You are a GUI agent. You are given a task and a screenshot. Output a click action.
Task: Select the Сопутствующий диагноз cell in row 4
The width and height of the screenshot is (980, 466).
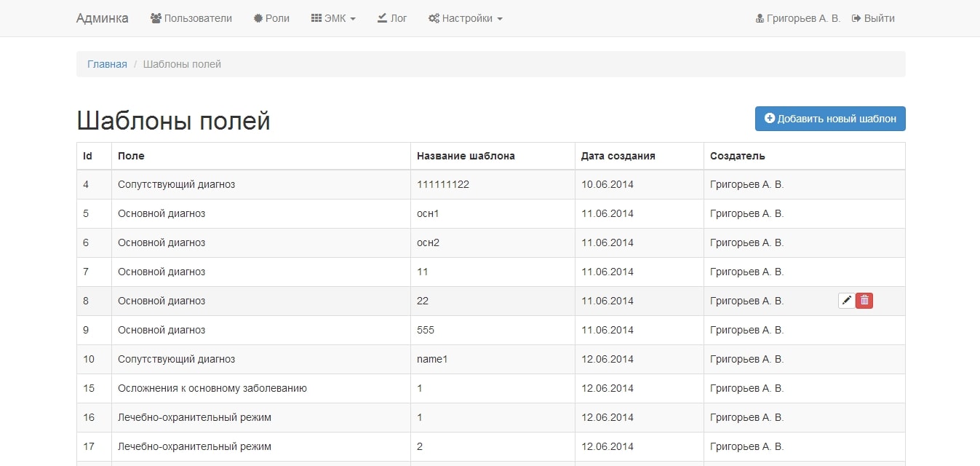pyautogui.click(x=260, y=184)
